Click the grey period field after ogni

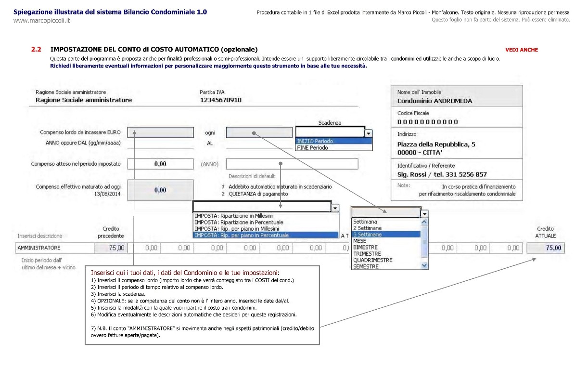coord(259,132)
